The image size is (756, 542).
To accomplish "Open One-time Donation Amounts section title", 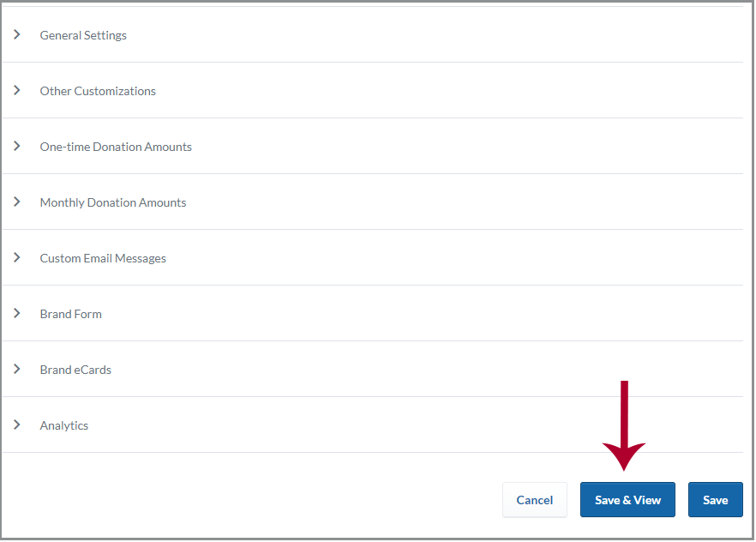I will click(116, 147).
